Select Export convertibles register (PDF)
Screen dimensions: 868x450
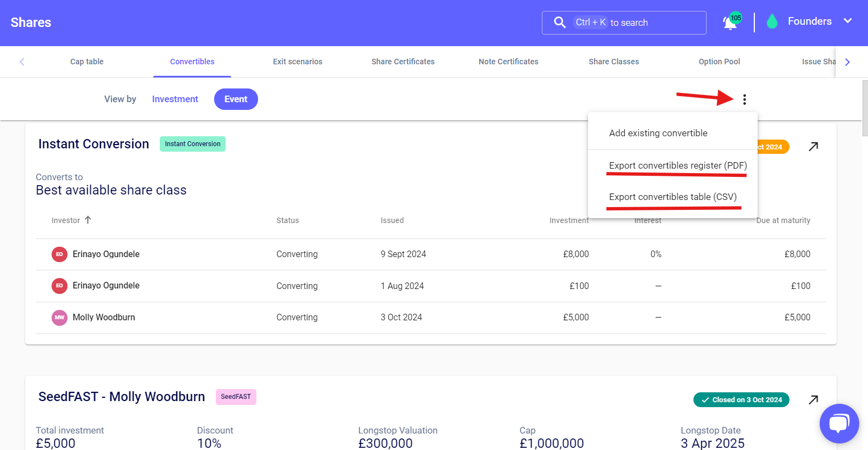(677, 165)
